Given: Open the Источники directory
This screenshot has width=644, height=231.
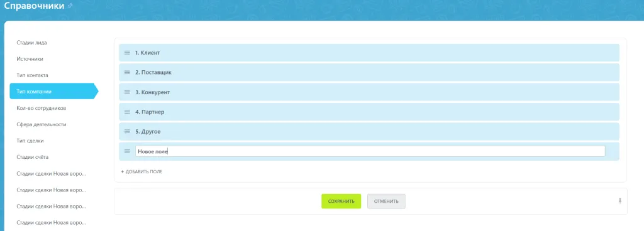Looking at the screenshot, I should [x=30, y=59].
